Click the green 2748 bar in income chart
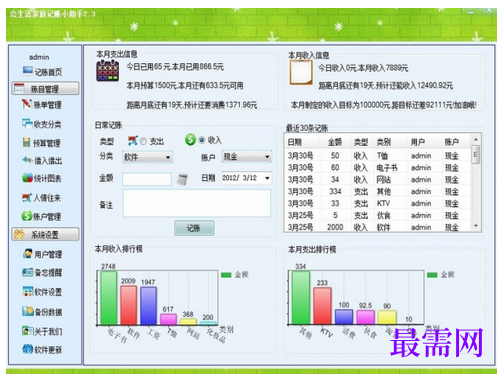The height and width of the screenshot is (374, 502). (x=109, y=297)
